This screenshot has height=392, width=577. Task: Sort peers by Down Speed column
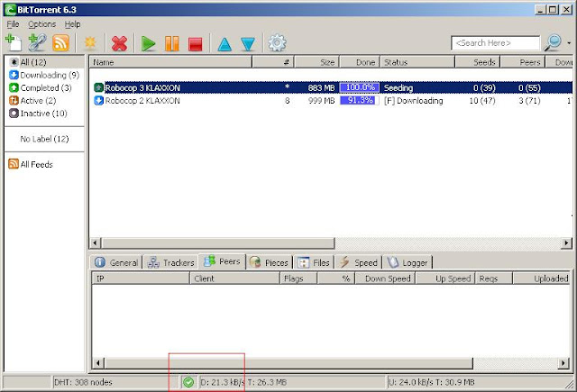pos(385,278)
